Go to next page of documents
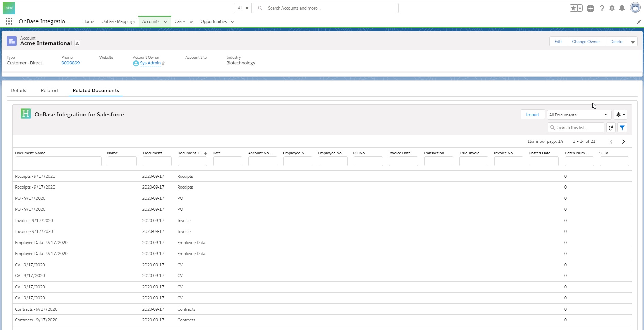Screen dimensions: 644x330 (x=623, y=141)
